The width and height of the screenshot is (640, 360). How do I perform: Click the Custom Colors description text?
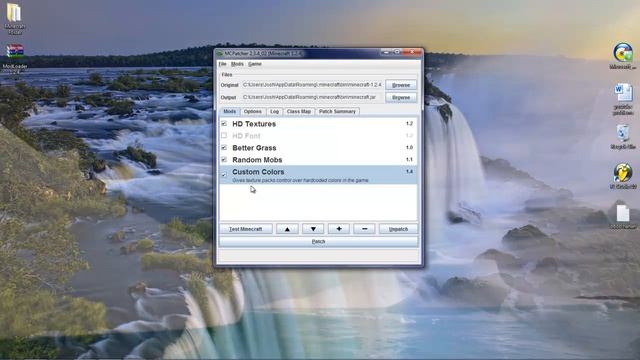300,180
